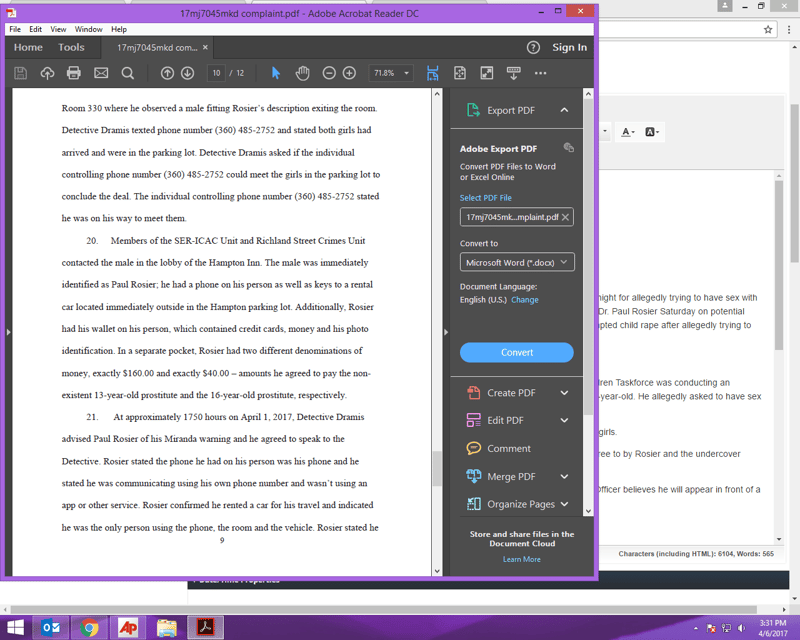Click the browser horizontal scrollbar
The image size is (800, 640).
pos(383,610)
